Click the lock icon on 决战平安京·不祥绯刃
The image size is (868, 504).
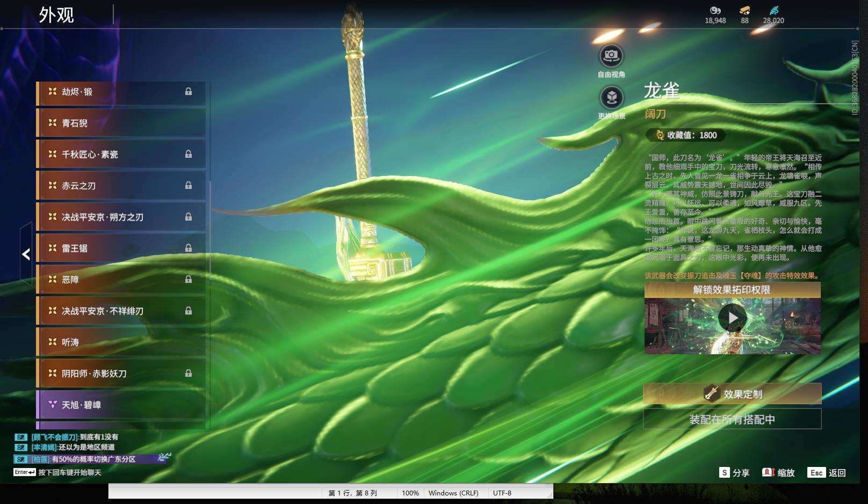(x=189, y=311)
